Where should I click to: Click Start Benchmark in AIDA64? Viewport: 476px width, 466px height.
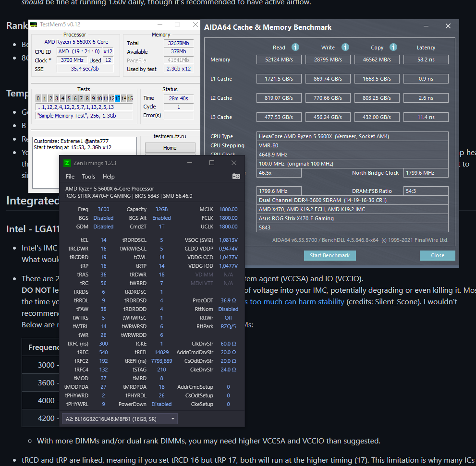coord(330,255)
